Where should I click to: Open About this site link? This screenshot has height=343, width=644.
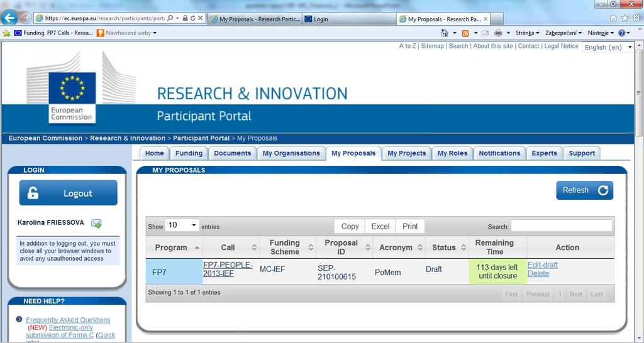[493, 46]
